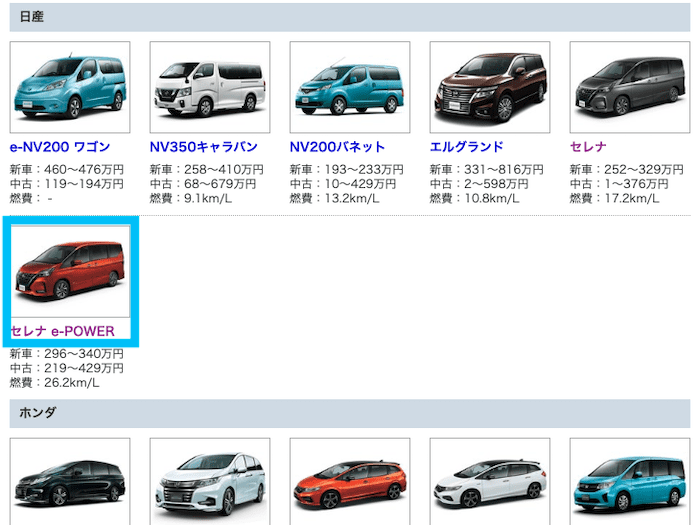700x525 pixels.
Task: Click the text 新車：460〜476万円
Action: click(x=67, y=170)
